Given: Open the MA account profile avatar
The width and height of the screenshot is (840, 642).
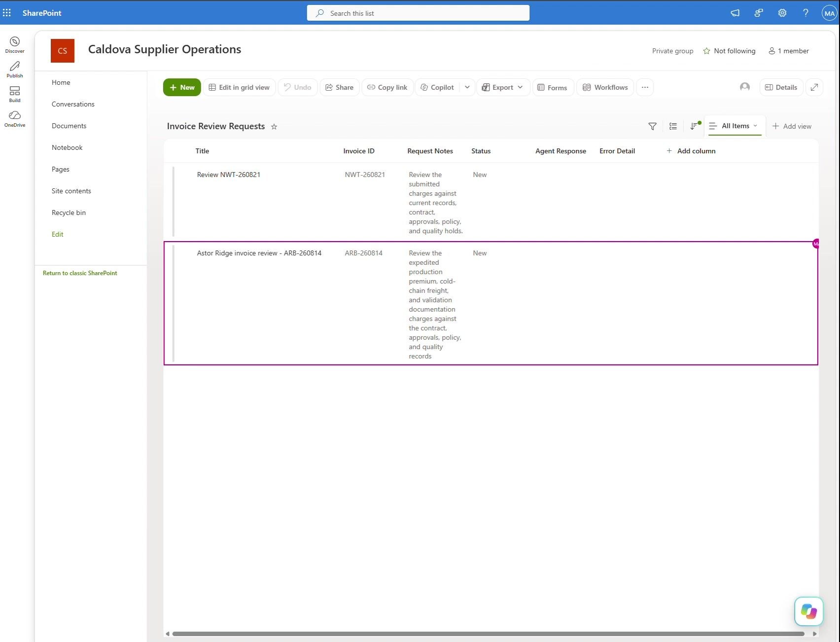Looking at the screenshot, I should 829,13.
